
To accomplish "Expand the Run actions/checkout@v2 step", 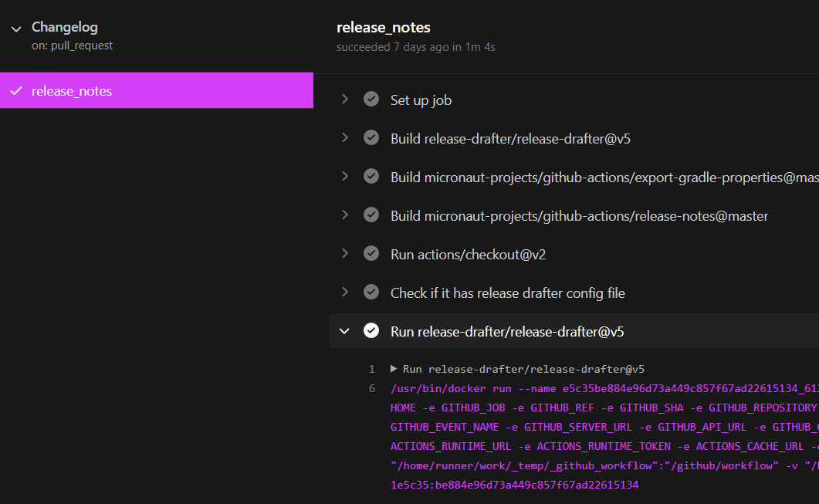I will (x=345, y=253).
